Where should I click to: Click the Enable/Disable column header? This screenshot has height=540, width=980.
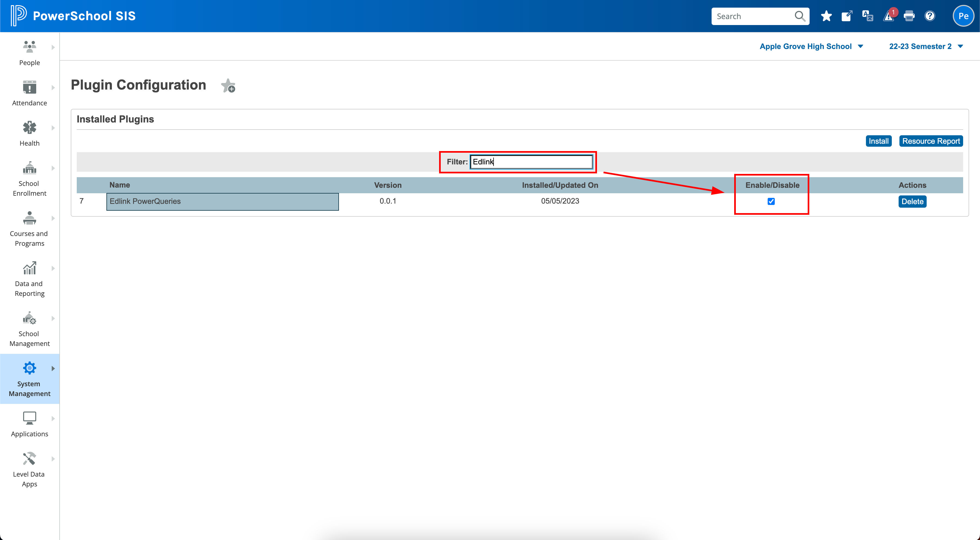772,185
